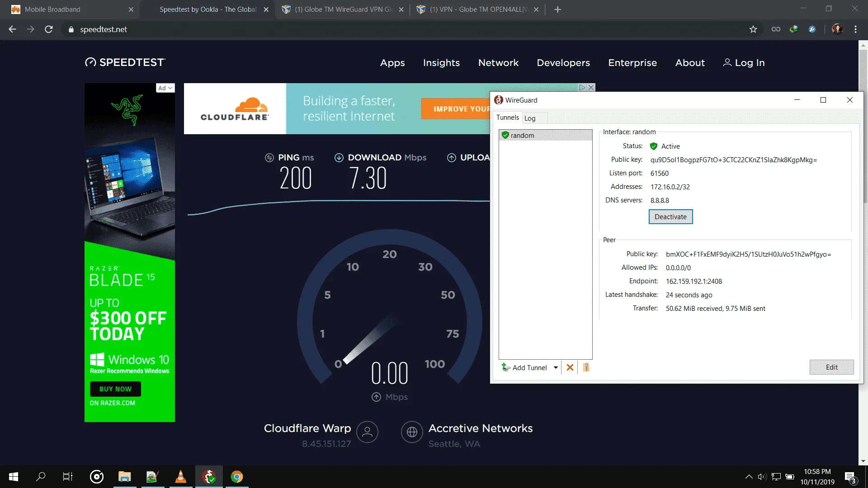
Task: Click the globe icon beside Accretive Networks
Action: pos(412,432)
